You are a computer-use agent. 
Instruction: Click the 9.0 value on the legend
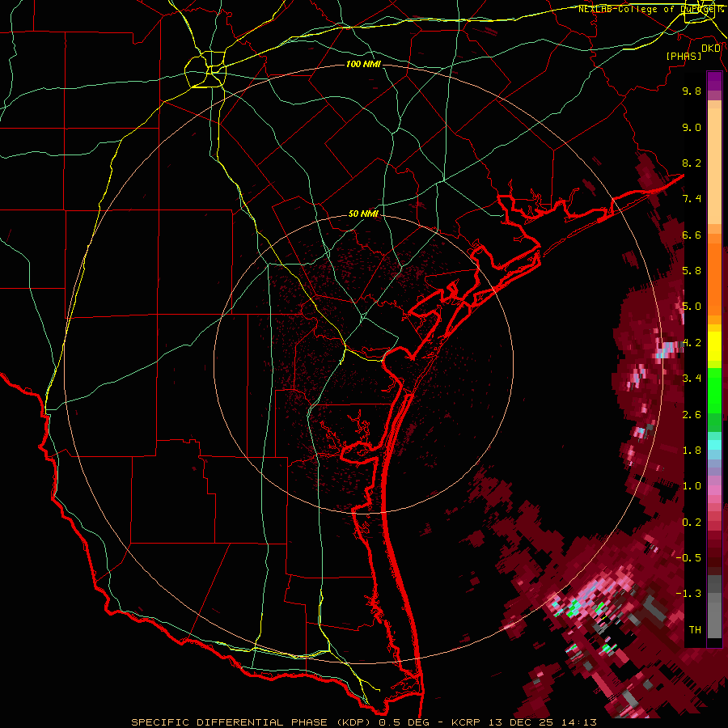coord(692,127)
